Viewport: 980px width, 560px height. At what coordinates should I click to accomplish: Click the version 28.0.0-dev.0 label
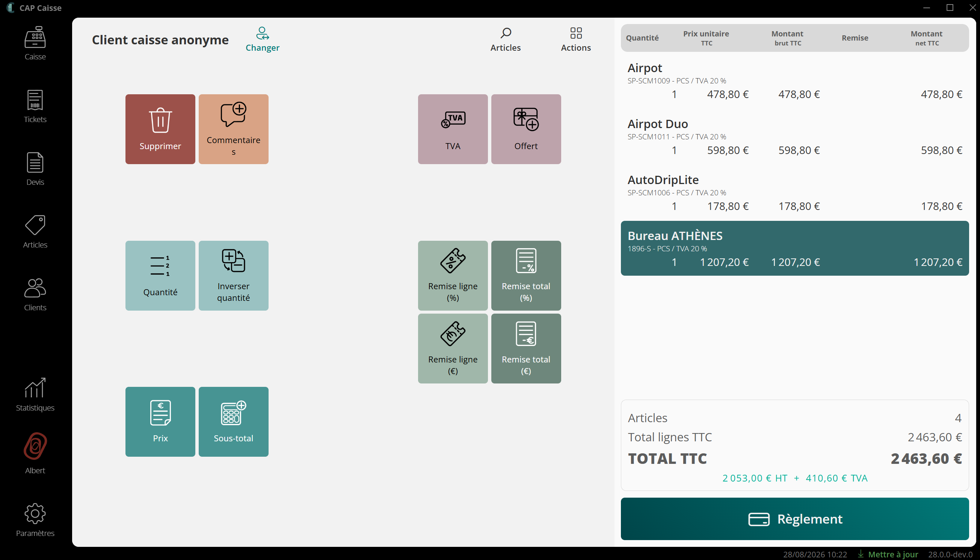tap(950, 554)
